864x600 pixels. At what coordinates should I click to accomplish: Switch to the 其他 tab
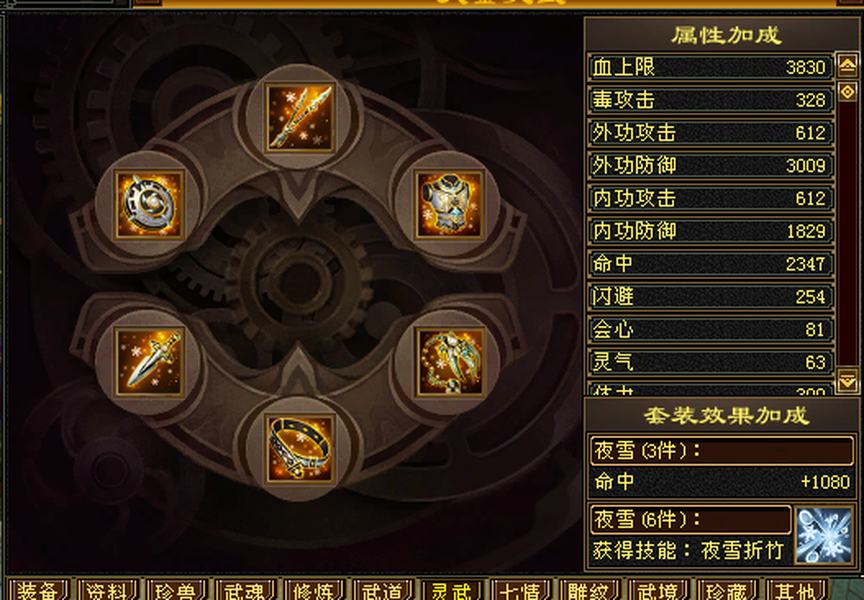click(x=796, y=590)
